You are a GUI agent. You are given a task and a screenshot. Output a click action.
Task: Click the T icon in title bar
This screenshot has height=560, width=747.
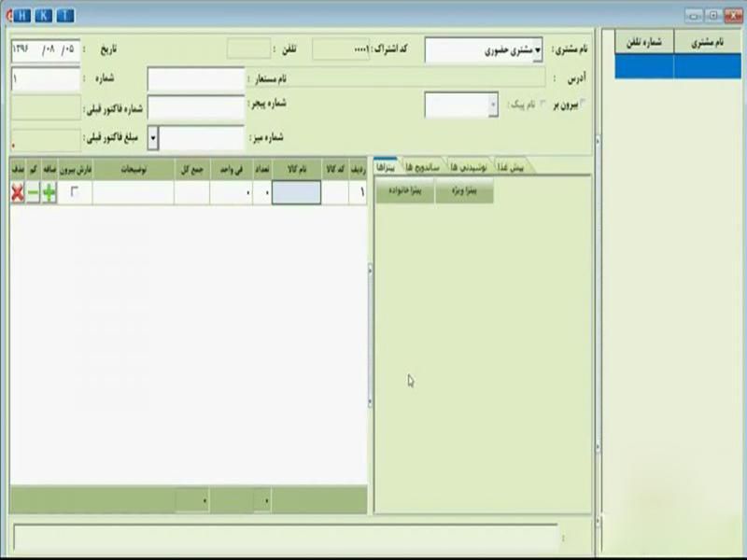(65, 16)
